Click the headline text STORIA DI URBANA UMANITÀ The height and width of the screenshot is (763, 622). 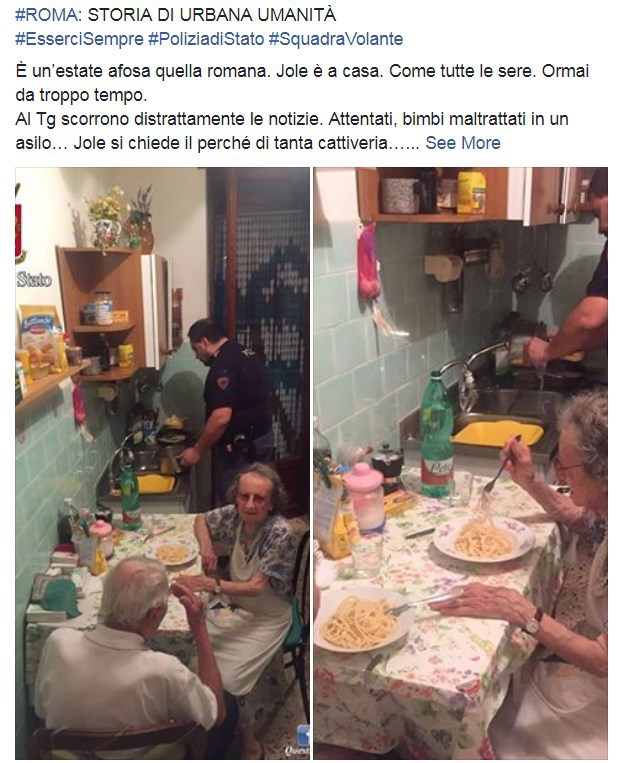point(212,15)
